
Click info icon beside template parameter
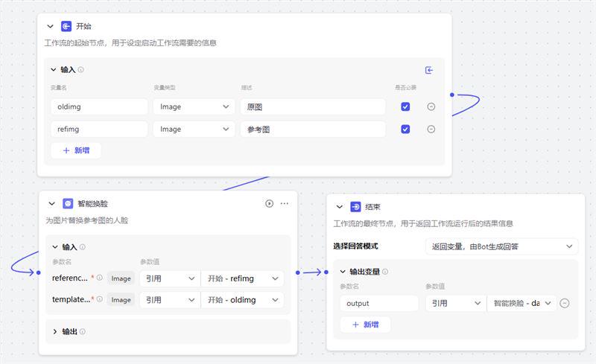100,299
